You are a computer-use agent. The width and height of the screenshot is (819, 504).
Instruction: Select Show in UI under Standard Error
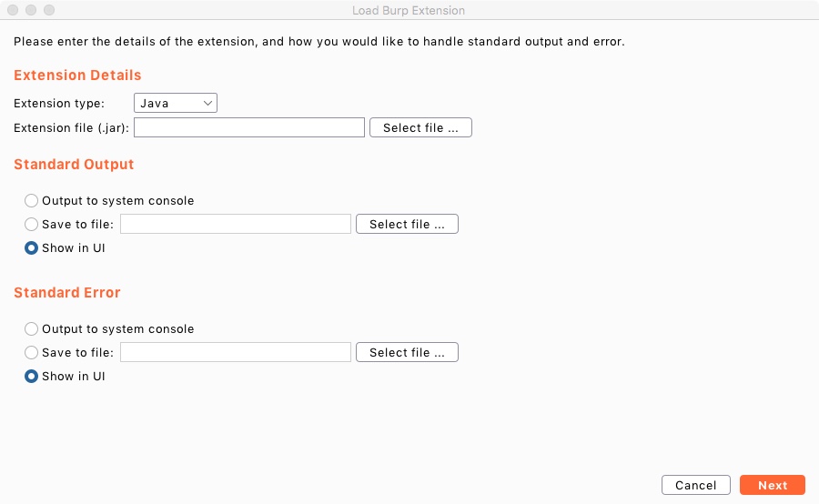31,377
